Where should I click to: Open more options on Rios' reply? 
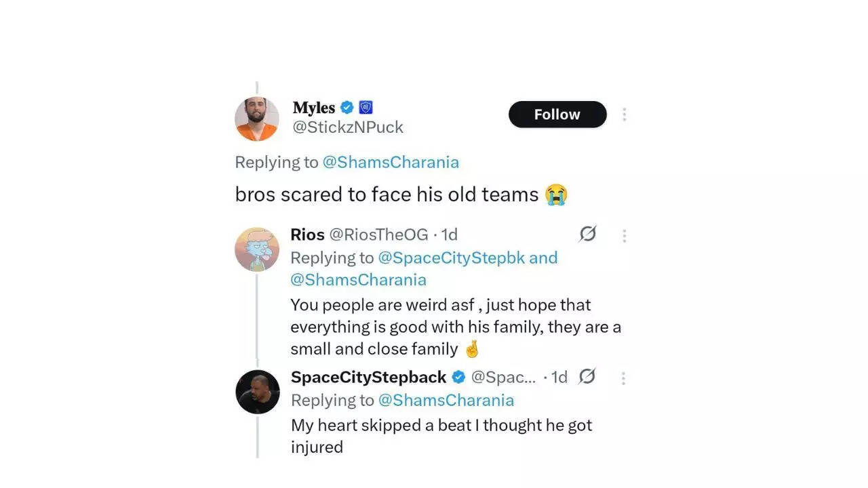[624, 235]
